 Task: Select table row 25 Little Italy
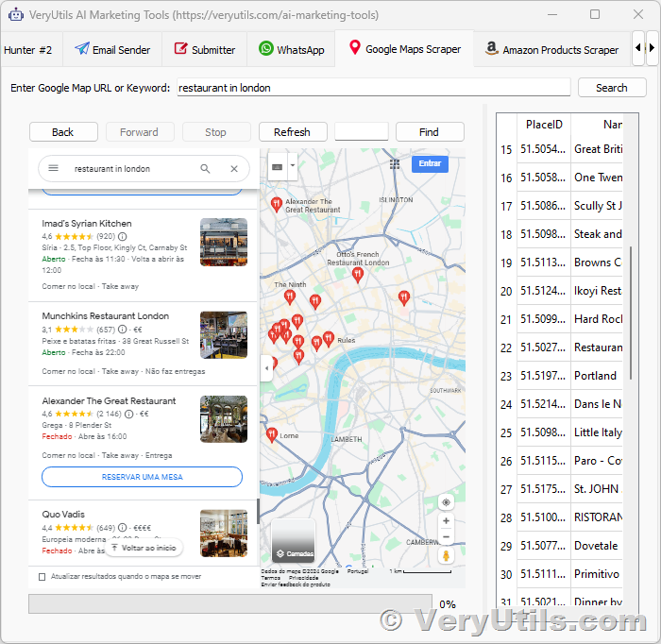561,432
